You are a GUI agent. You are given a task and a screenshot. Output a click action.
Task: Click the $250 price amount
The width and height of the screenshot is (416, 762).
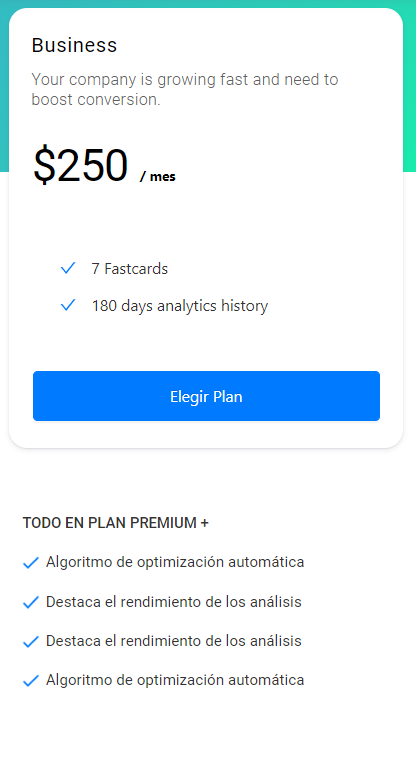click(x=81, y=166)
